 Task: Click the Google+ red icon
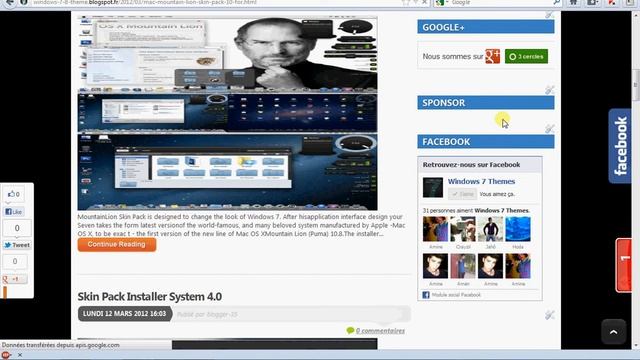(x=492, y=56)
